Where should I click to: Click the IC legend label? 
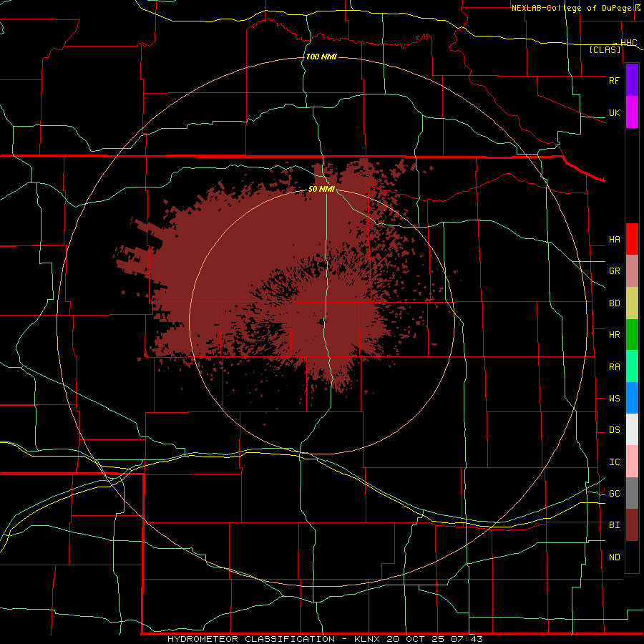(614, 462)
